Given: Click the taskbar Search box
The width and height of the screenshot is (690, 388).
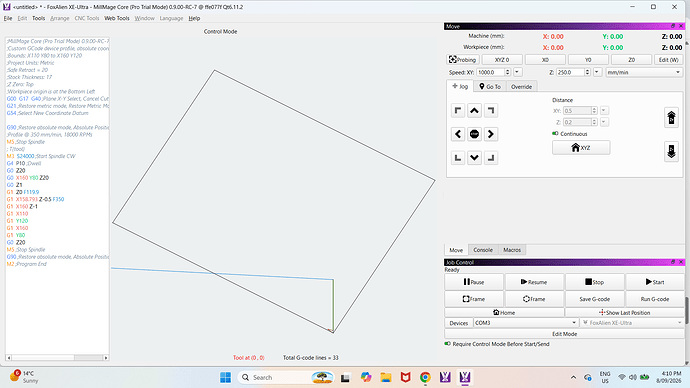Looking at the screenshot, I should pos(285,377).
